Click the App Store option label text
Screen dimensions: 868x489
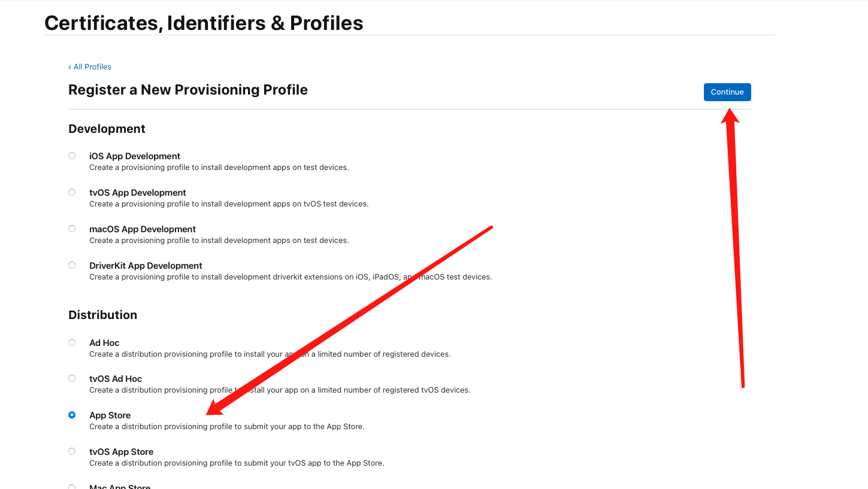pyautogui.click(x=110, y=415)
